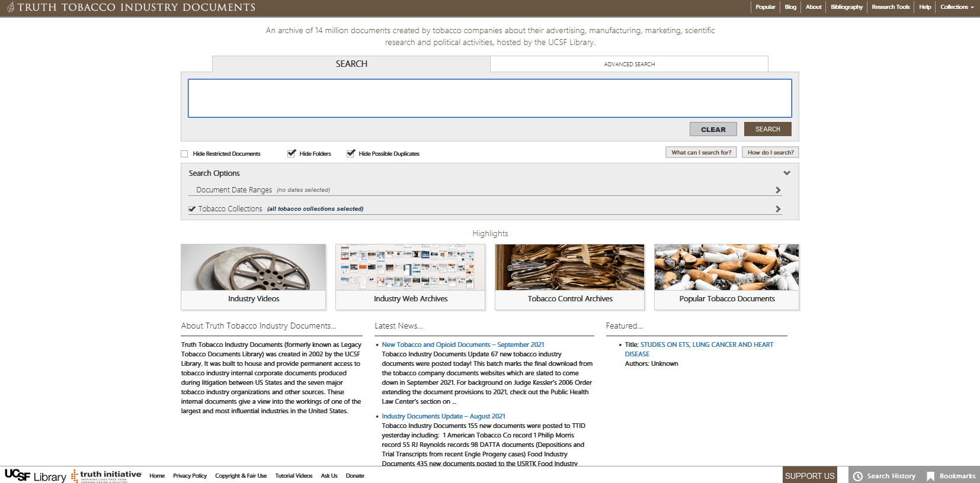
Task: Toggle the Tobacco Collections checkbox
Action: pos(192,209)
